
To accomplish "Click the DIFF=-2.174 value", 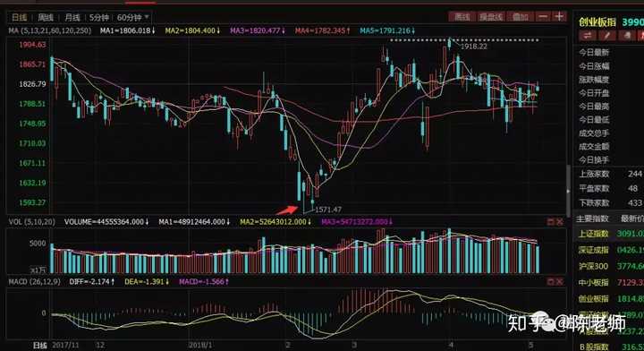I will (x=92, y=282).
